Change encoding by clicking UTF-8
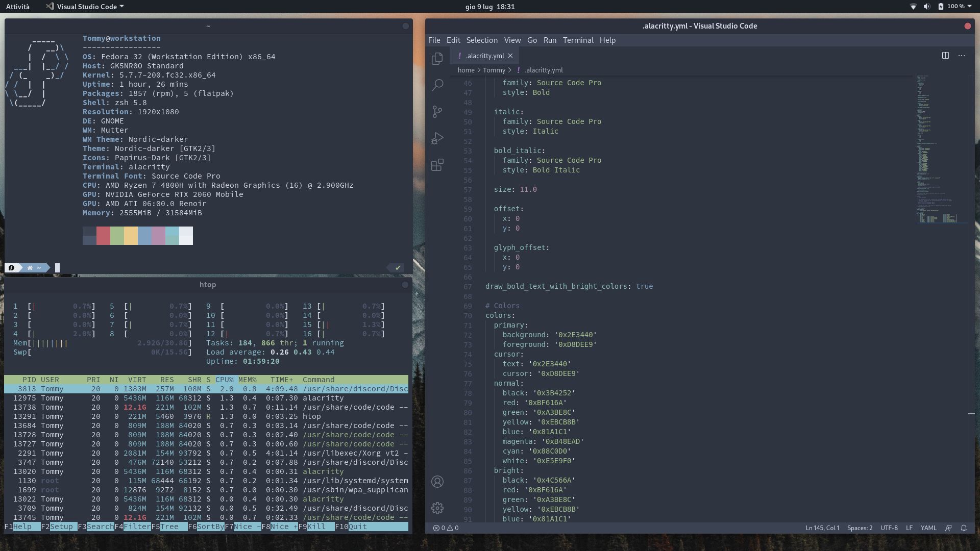980x551 pixels. (x=890, y=528)
